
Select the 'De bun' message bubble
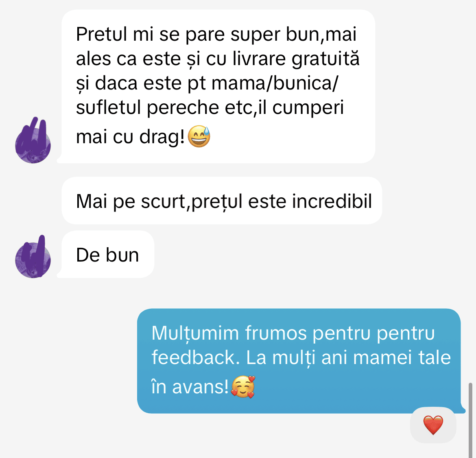tap(108, 254)
